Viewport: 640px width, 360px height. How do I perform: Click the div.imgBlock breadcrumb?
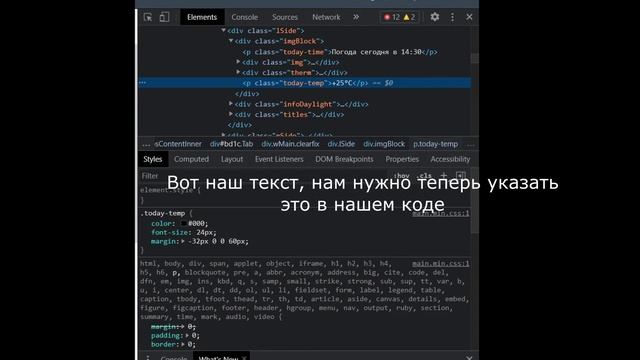(x=384, y=144)
